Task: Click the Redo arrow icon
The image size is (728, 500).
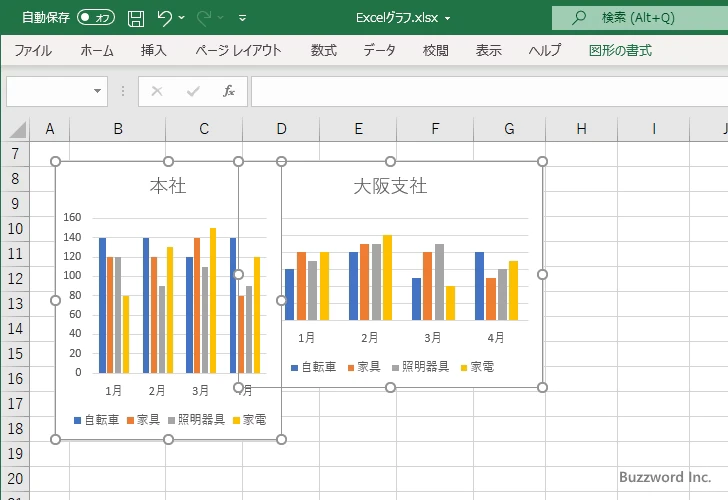Action: point(203,18)
